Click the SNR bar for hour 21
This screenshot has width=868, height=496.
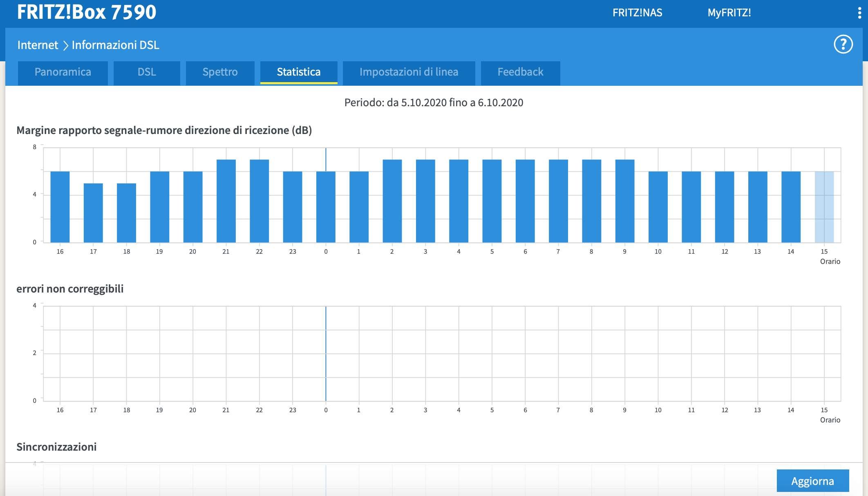point(226,201)
